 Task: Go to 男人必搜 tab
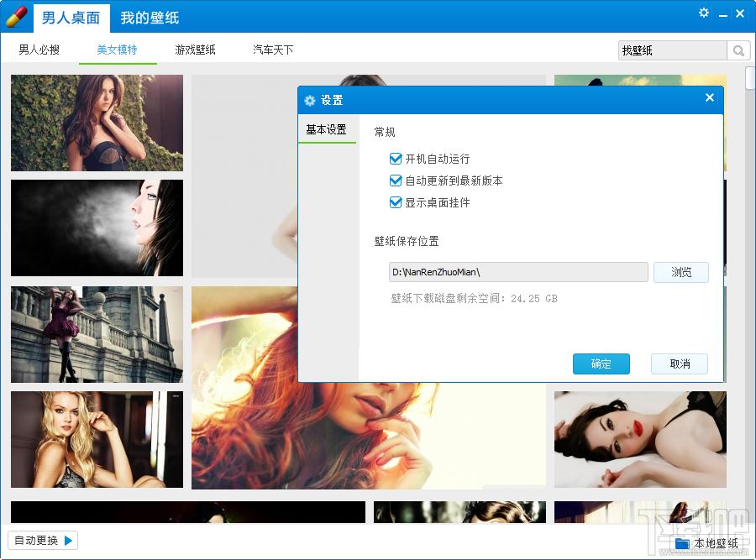tap(39, 50)
